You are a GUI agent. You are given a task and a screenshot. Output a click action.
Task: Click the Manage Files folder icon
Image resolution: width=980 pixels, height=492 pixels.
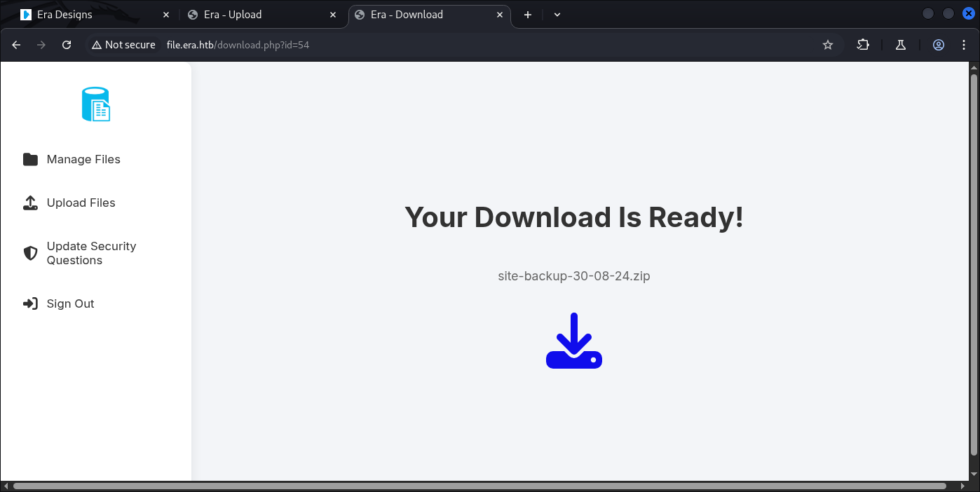tap(30, 160)
